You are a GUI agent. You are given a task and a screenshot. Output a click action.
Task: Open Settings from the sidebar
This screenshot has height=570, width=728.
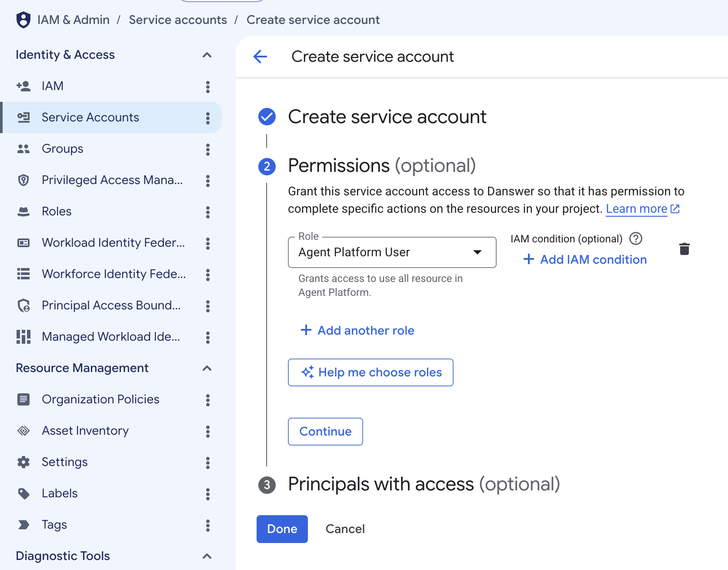coord(111,462)
